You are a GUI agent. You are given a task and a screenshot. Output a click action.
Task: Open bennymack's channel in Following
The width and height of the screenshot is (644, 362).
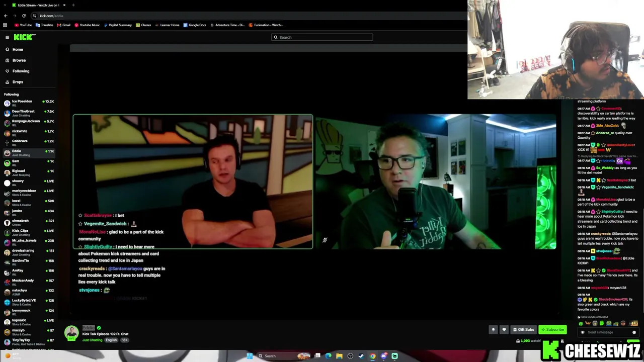(30, 312)
